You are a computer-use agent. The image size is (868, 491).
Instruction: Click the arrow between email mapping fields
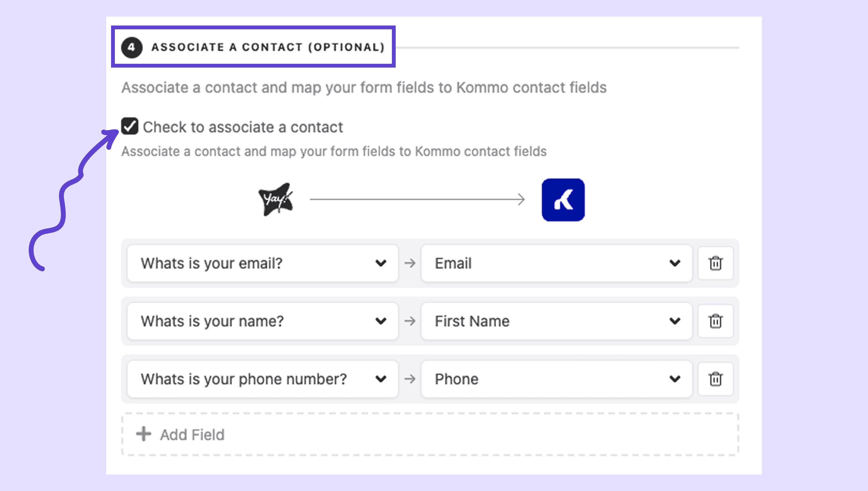tap(410, 263)
